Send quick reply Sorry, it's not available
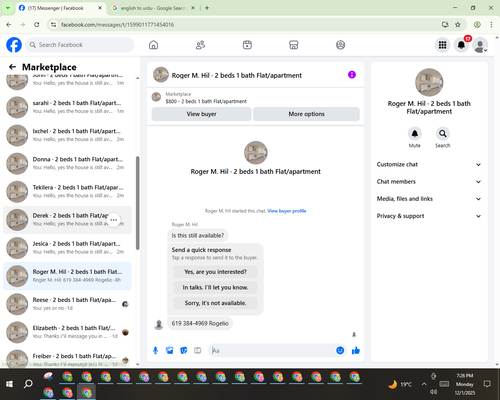This screenshot has width=500, height=400. [x=215, y=303]
